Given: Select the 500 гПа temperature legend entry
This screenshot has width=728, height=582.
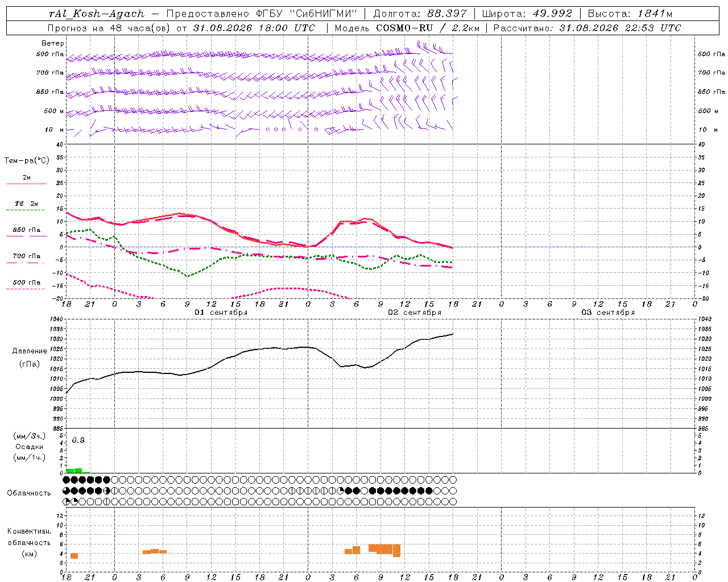Looking at the screenshot, I should pos(26,285).
